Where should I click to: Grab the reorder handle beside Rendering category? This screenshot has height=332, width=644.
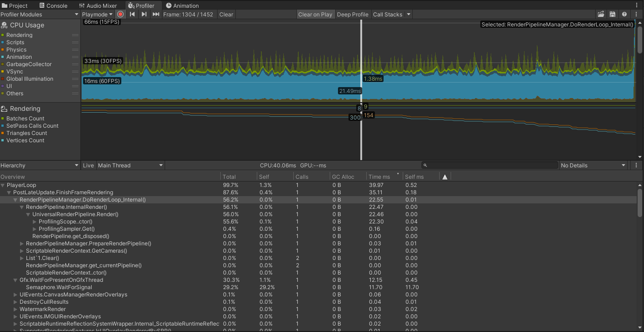pyautogui.click(x=75, y=35)
